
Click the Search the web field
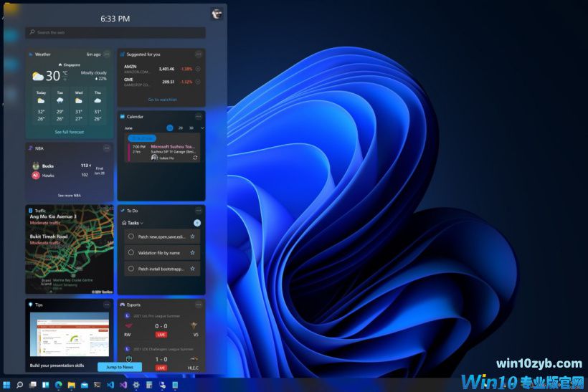pyautogui.click(x=115, y=32)
